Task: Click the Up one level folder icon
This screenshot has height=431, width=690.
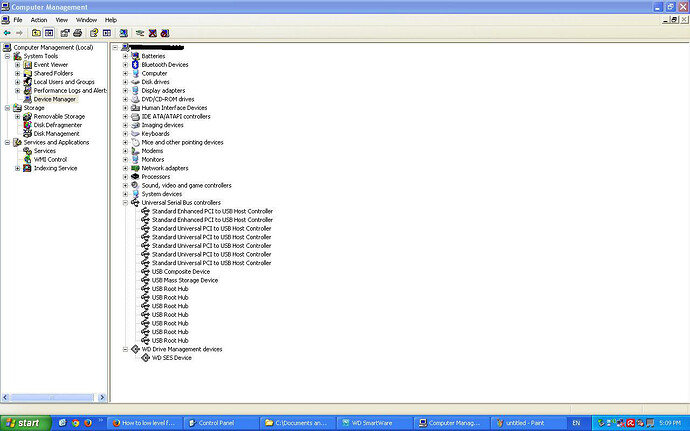Action: [36, 33]
